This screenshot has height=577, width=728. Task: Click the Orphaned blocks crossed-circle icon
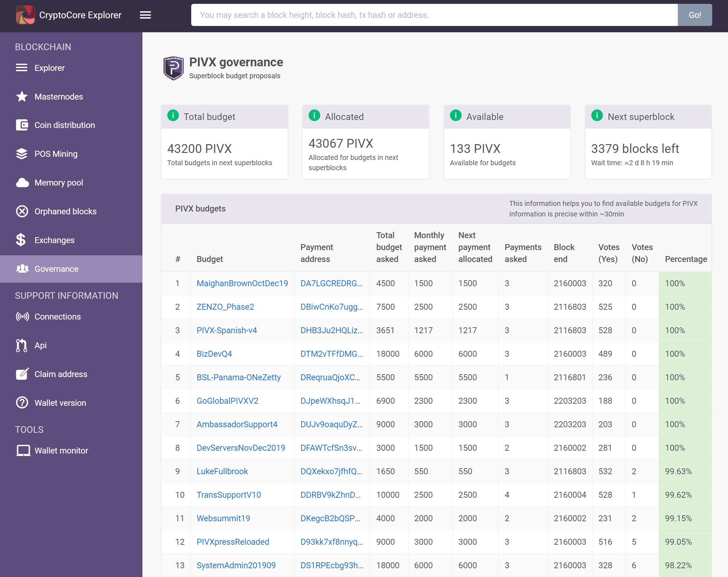22,212
